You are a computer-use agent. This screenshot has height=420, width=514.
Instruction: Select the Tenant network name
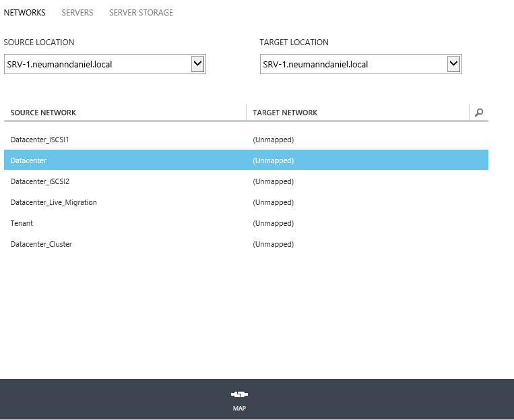point(22,223)
